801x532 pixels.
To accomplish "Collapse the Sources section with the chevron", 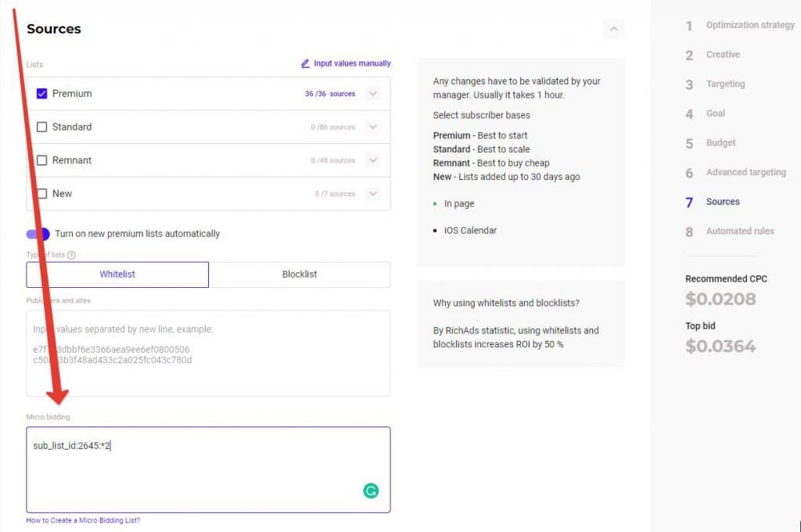I will click(x=613, y=30).
